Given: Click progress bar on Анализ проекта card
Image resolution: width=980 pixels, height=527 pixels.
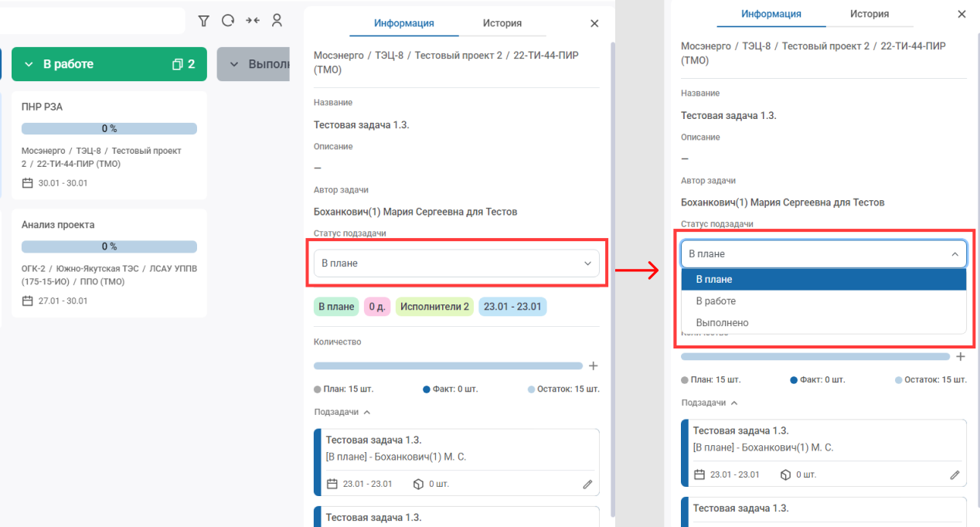Looking at the screenshot, I should tap(109, 246).
